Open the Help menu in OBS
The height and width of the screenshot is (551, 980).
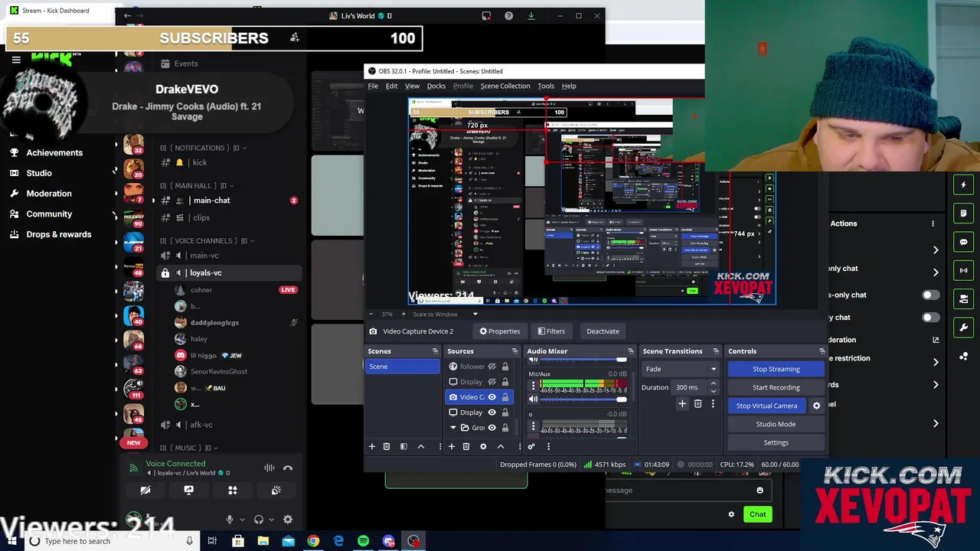[569, 86]
